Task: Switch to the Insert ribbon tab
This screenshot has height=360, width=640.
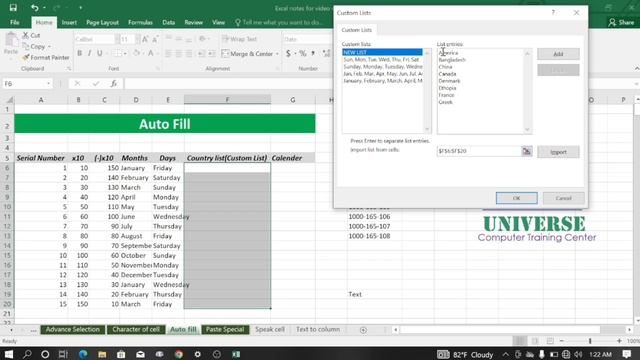Action: point(69,22)
